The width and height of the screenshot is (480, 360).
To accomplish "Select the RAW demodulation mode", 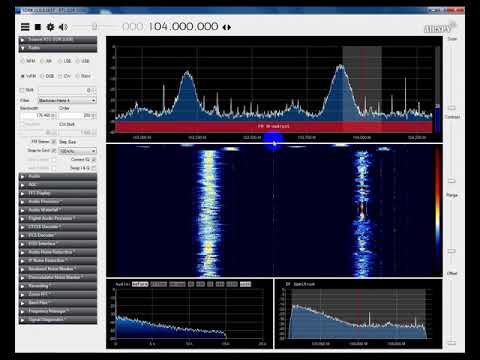I will (x=83, y=76).
